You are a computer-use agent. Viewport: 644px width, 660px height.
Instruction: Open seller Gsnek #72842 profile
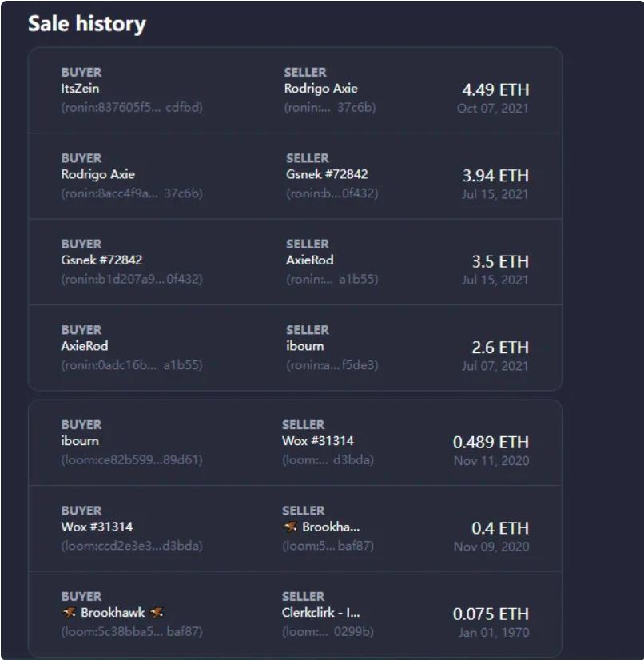(327, 174)
